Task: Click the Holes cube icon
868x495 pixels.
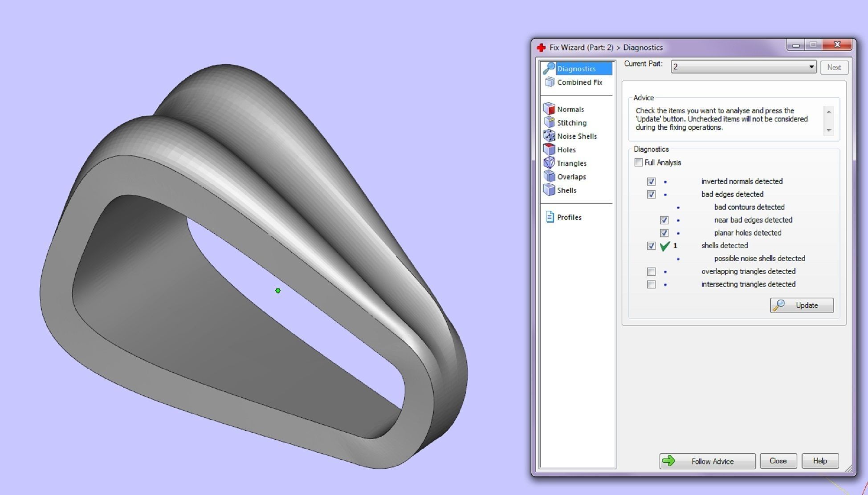Action: pos(549,149)
